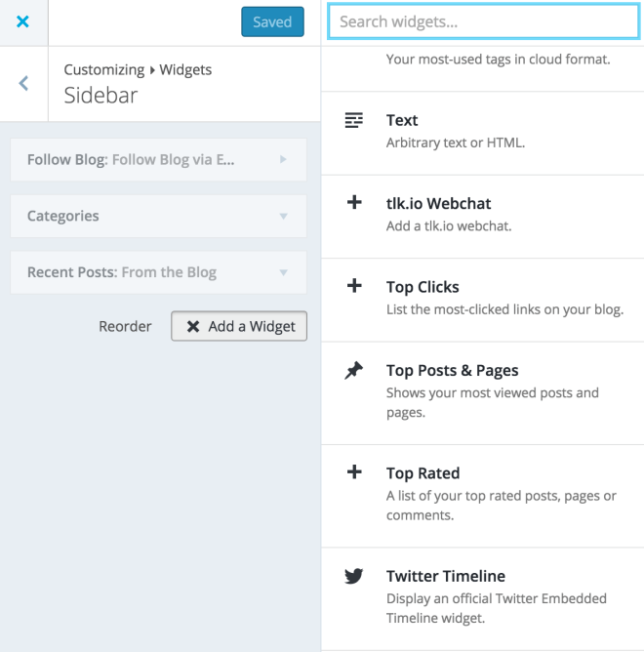Image resolution: width=644 pixels, height=652 pixels.
Task: Expand the Recent Posts widget arrow
Action: click(x=283, y=272)
